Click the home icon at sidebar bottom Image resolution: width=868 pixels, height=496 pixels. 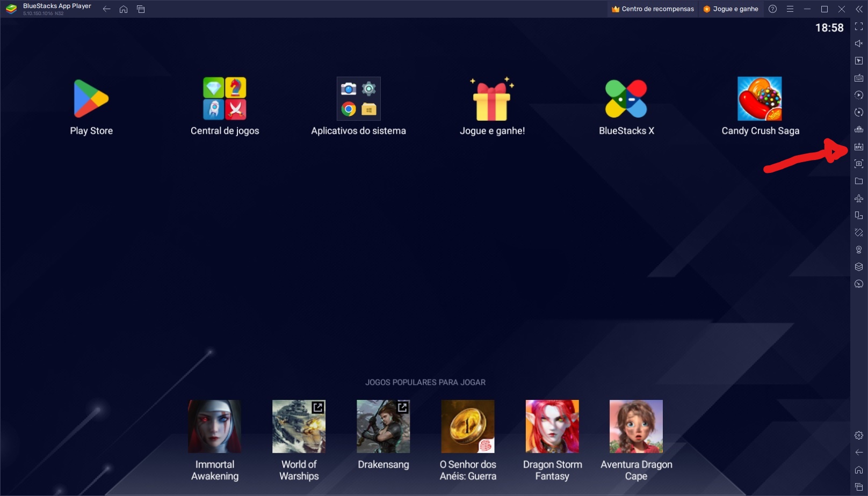coord(859,470)
